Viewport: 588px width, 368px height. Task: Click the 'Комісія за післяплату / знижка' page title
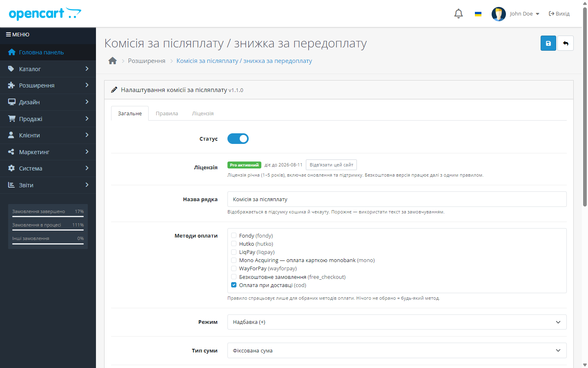[x=236, y=43]
